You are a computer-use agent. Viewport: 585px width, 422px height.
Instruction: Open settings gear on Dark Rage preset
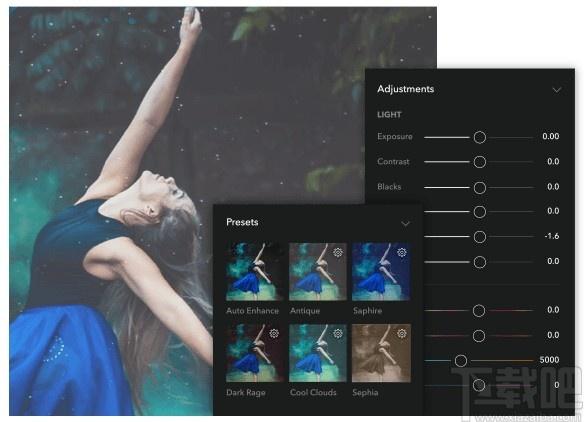click(x=274, y=333)
